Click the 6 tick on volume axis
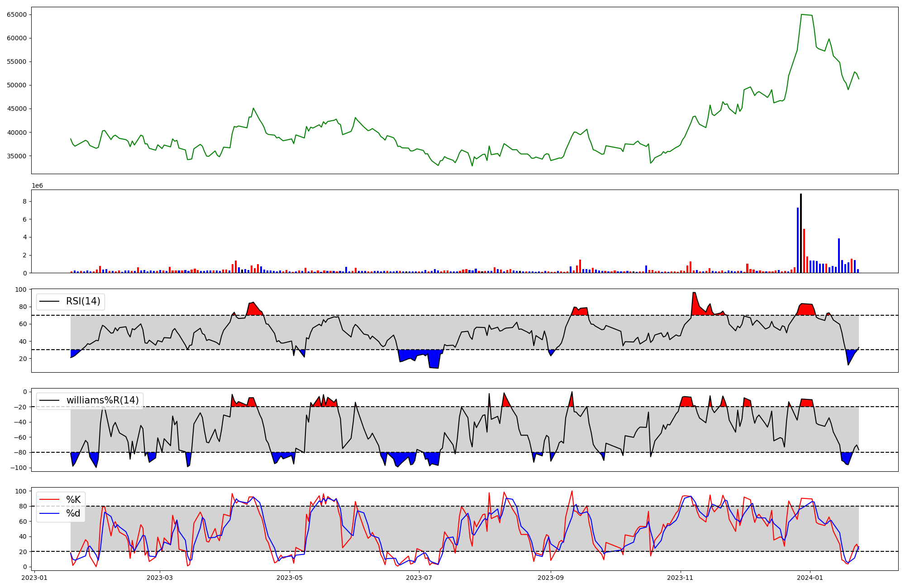 pyautogui.click(x=25, y=219)
